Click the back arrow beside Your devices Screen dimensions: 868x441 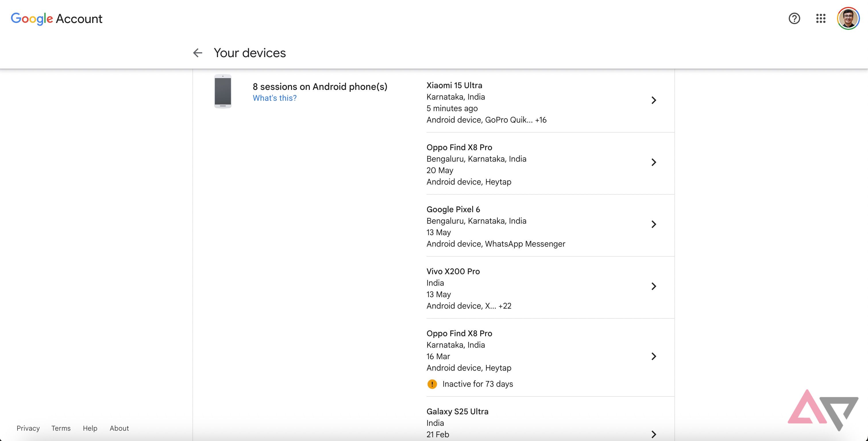tap(198, 53)
